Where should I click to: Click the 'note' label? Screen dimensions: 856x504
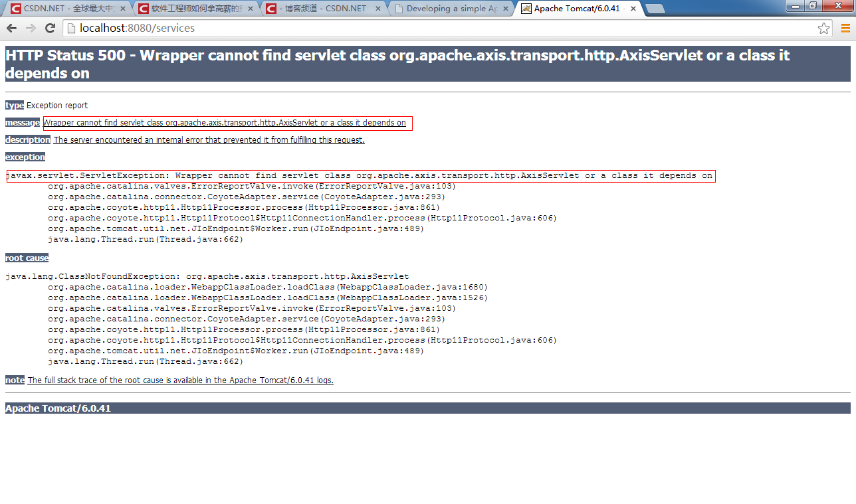coord(15,380)
